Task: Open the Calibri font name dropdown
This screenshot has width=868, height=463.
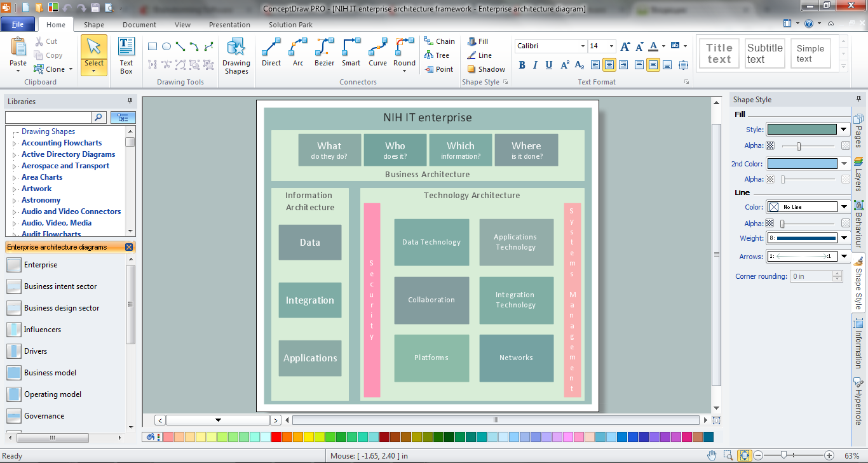Action: tap(583, 46)
